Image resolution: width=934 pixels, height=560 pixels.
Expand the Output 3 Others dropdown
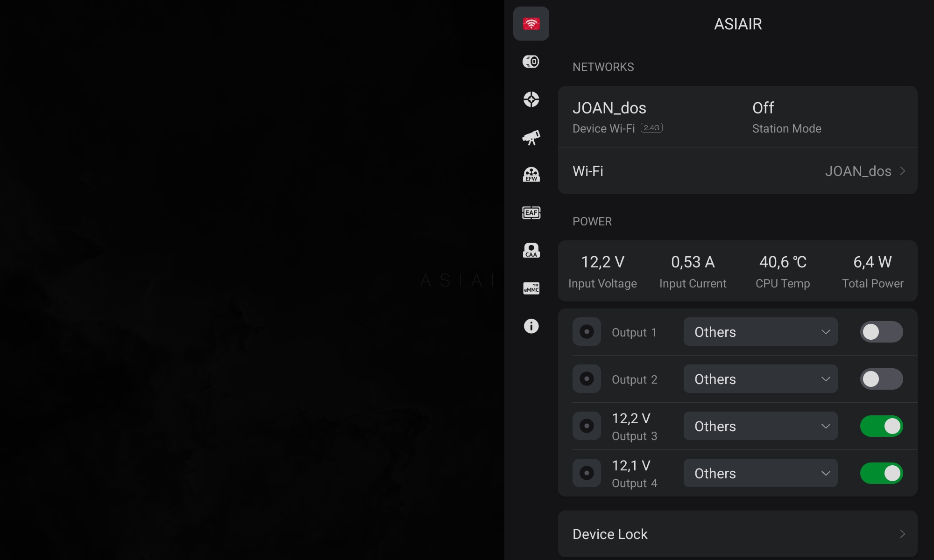click(x=760, y=426)
